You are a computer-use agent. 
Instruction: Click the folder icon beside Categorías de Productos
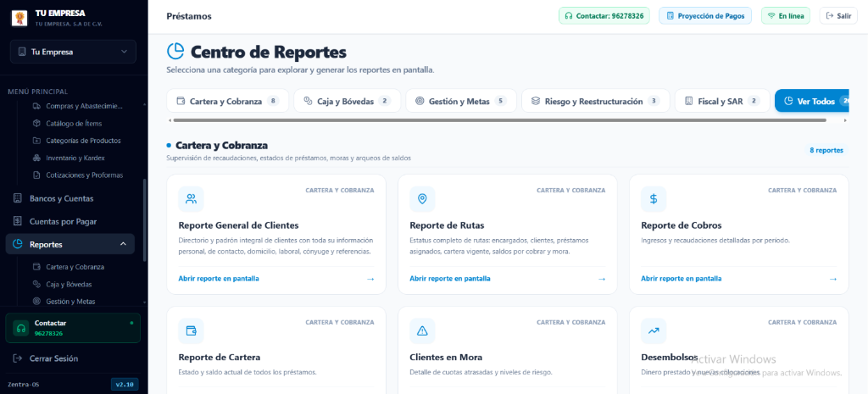tap(36, 141)
